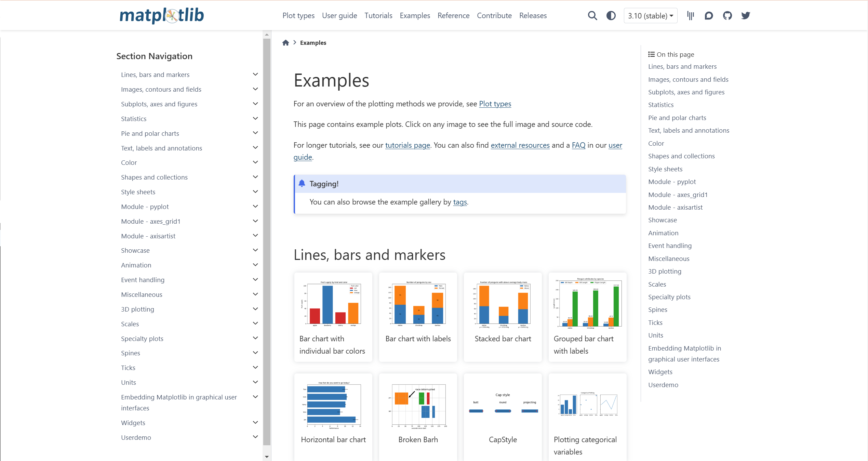Viewport: 868px width, 461px height.
Task: Open the Stacked bar chart thumbnail
Action: coord(503,317)
